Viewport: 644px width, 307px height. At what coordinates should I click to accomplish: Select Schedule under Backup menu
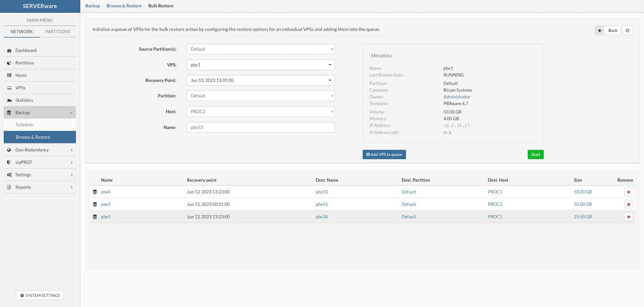(x=24, y=125)
